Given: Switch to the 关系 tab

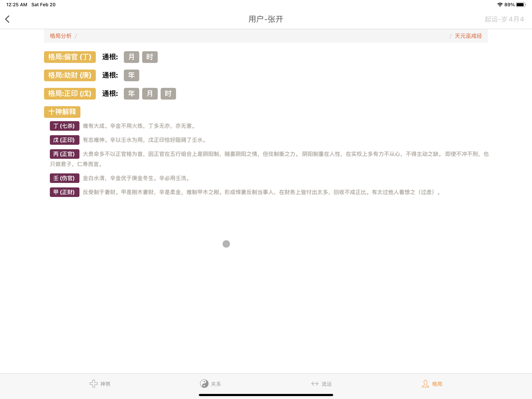Looking at the screenshot, I should [x=211, y=384].
